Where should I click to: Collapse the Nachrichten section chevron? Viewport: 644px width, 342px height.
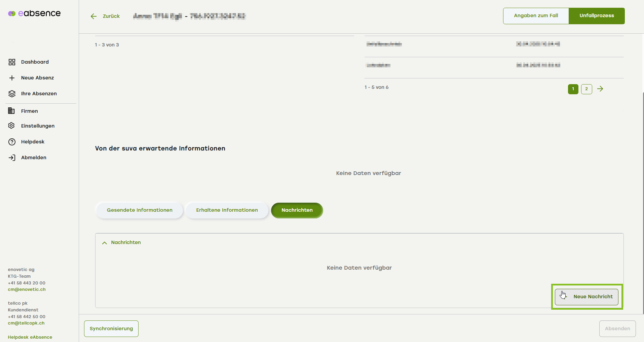coord(105,243)
